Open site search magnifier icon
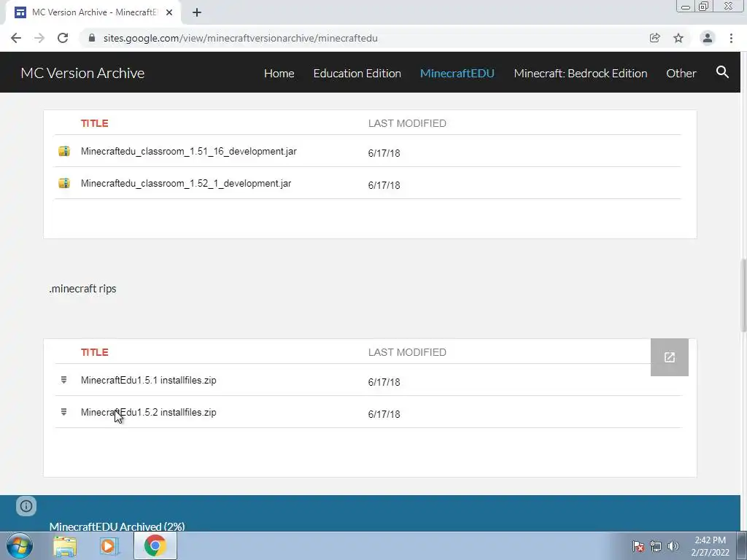 tap(722, 72)
